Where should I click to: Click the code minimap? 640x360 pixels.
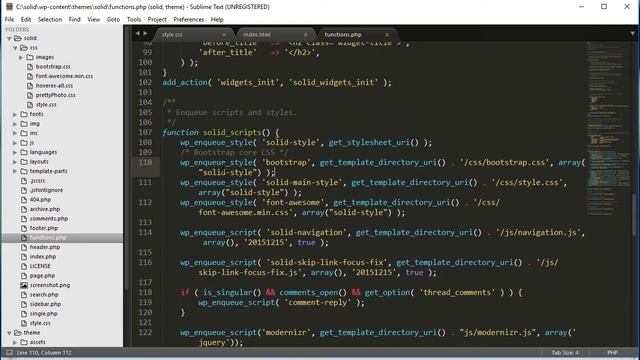pos(608,129)
